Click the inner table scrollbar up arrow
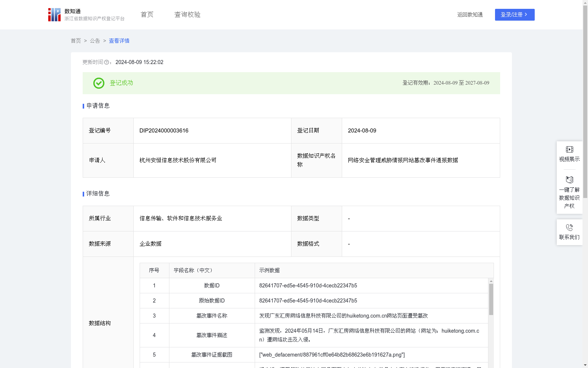 (x=491, y=281)
